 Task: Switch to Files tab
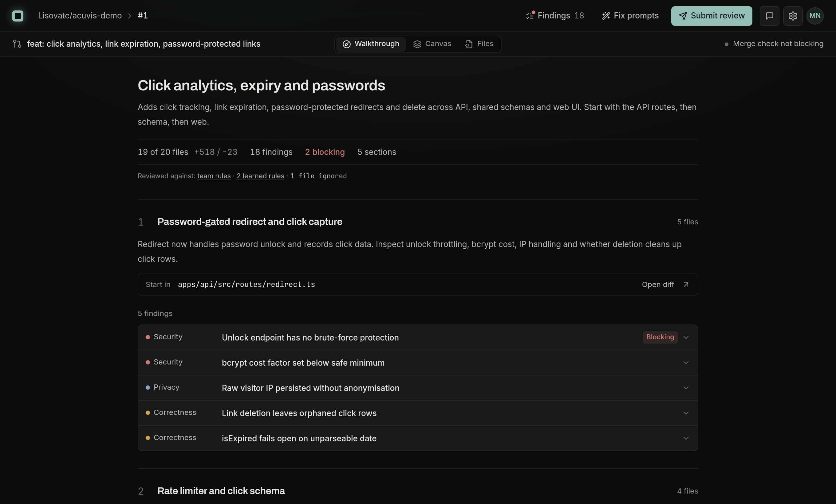(x=479, y=44)
